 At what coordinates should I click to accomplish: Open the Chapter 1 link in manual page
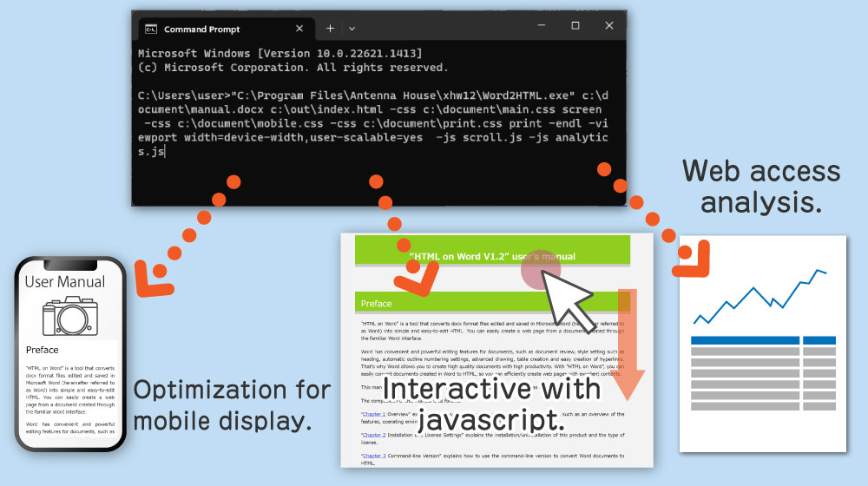click(373, 414)
